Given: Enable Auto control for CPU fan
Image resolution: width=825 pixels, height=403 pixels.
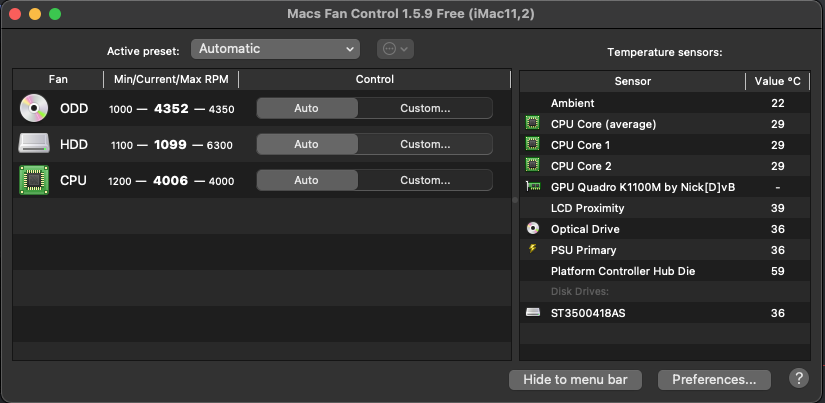Looking at the screenshot, I should pos(306,180).
